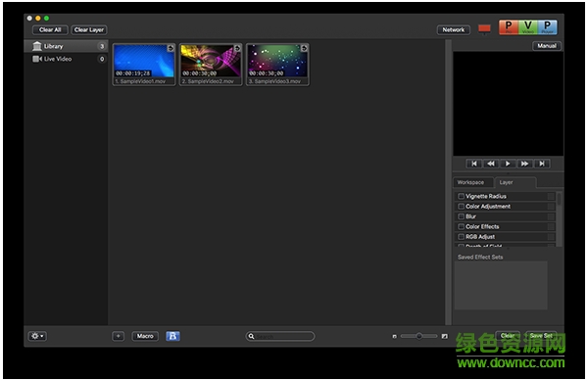Skip to end in preview controls
This screenshot has width=588, height=381.
click(542, 164)
